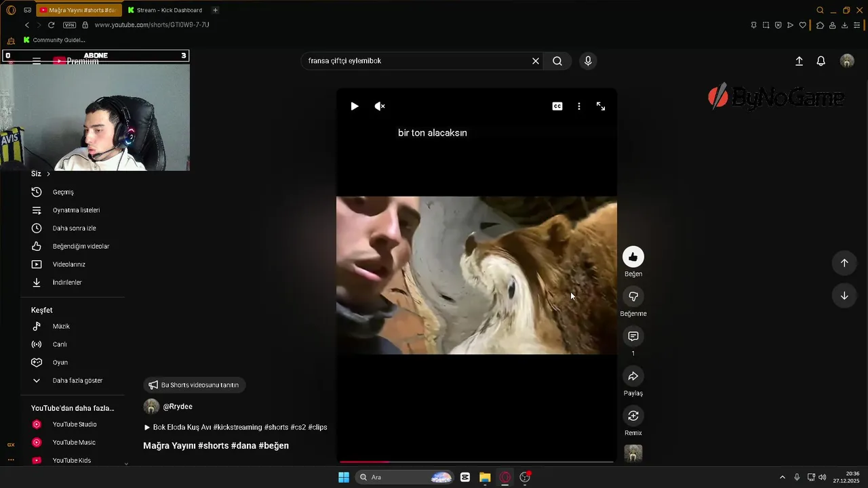
Task: Click the Opera GX logo menu
Action: point(11,10)
